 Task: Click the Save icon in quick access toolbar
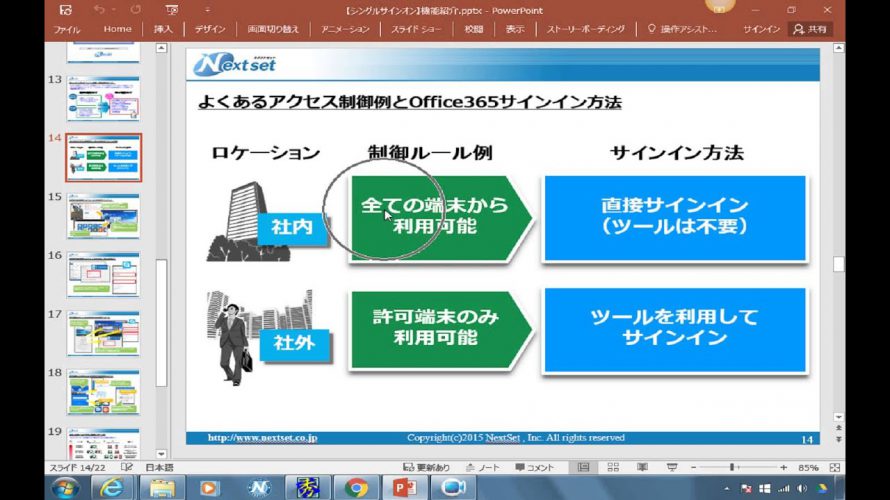[x=65, y=10]
